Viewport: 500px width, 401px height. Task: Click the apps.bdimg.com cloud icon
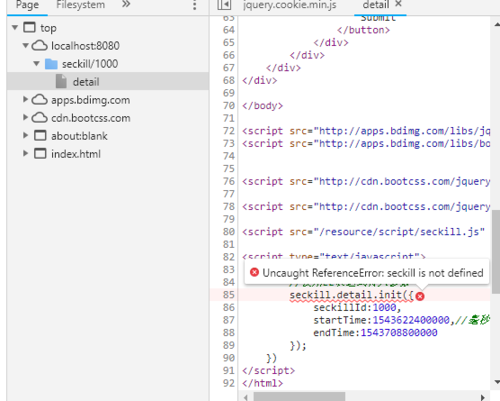coord(40,99)
